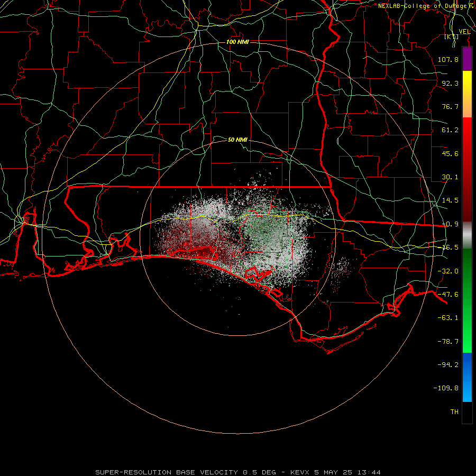The width and height of the screenshot is (476, 476).
Task: Select the green gradient segment of color bar
Action: [467, 301]
